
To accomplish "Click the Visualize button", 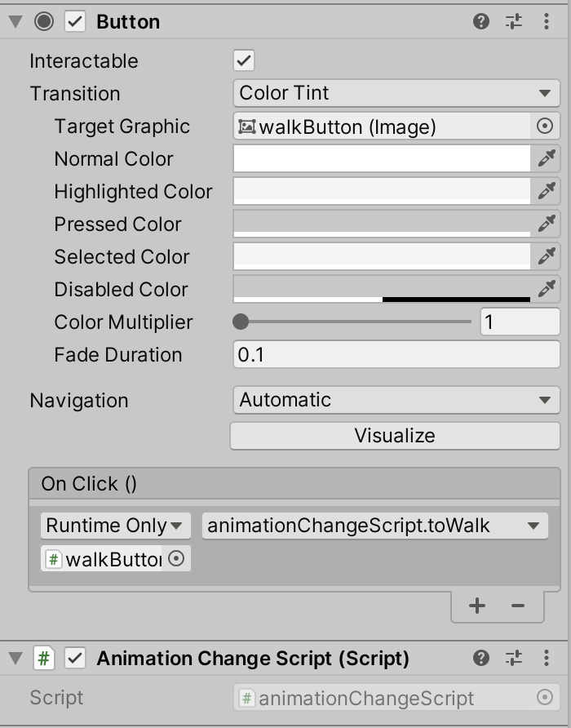I will point(395,436).
